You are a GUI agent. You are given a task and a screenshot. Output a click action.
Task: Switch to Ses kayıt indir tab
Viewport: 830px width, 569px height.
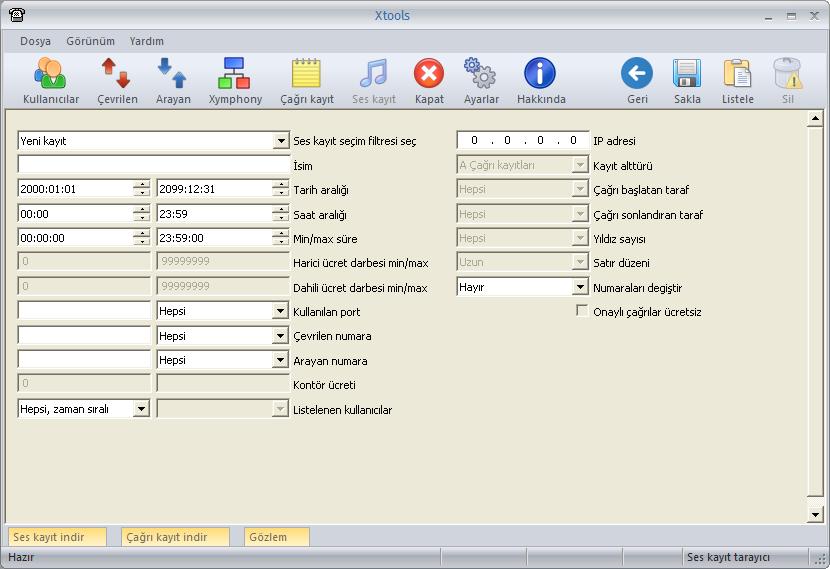pyautogui.click(x=59, y=537)
